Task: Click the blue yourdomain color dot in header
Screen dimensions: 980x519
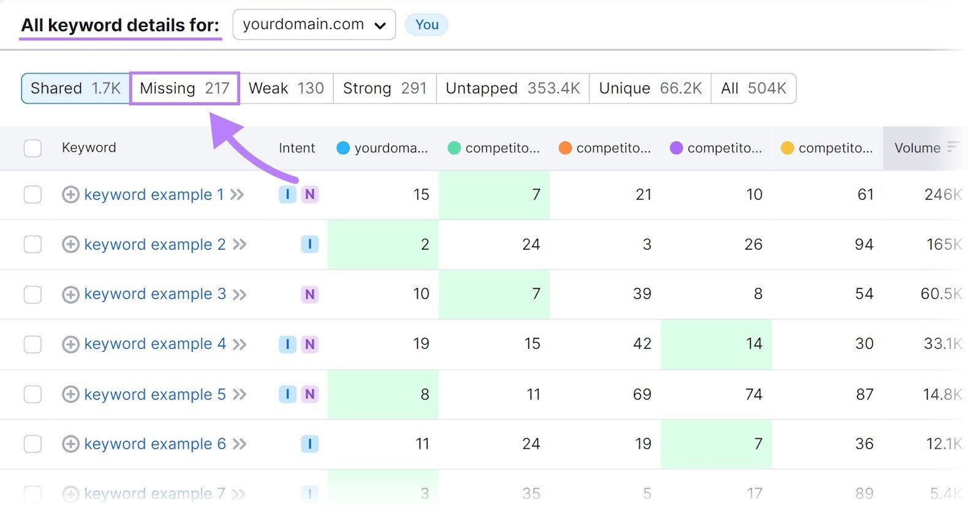Action: click(343, 148)
